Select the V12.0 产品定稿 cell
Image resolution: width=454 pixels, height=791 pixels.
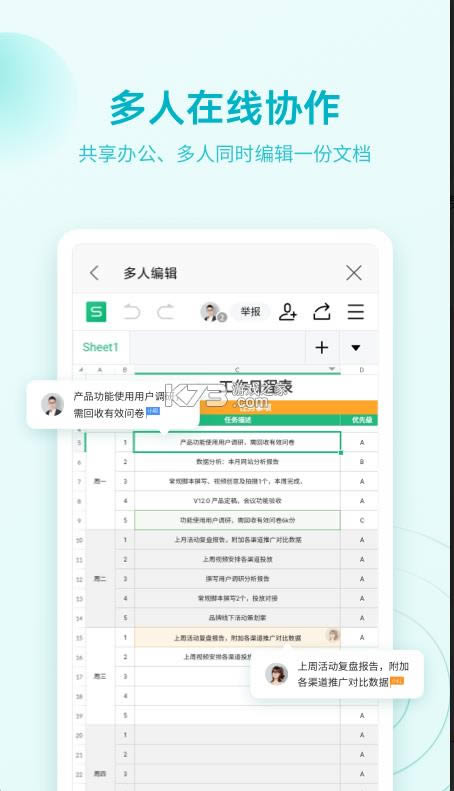click(x=237, y=500)
